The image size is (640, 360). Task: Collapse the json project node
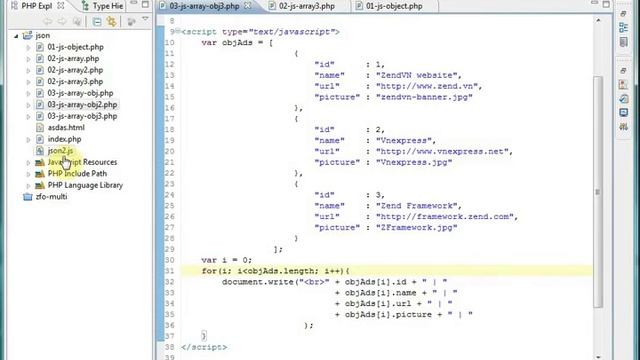coord(16,36)
